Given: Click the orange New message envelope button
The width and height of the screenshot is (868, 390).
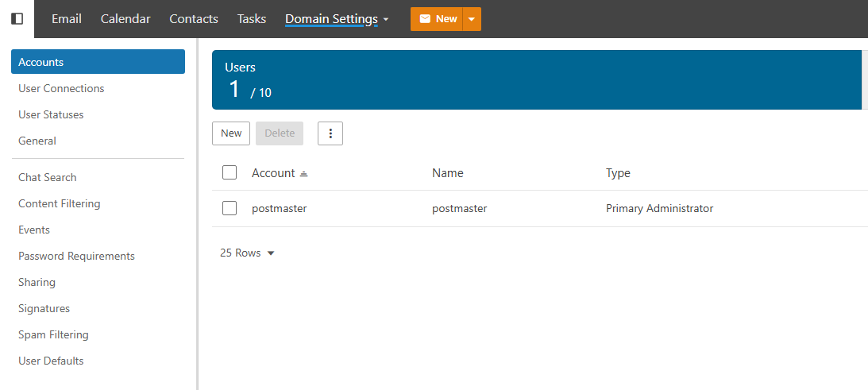Looking at the screenshot, I should tap(437, 19).
